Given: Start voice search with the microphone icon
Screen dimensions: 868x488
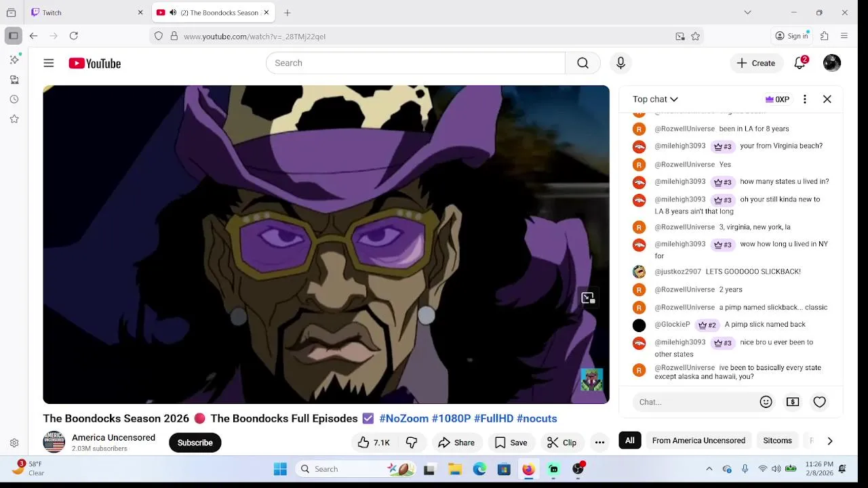Looking at the screenshot, I should click(x=620, y=63).
